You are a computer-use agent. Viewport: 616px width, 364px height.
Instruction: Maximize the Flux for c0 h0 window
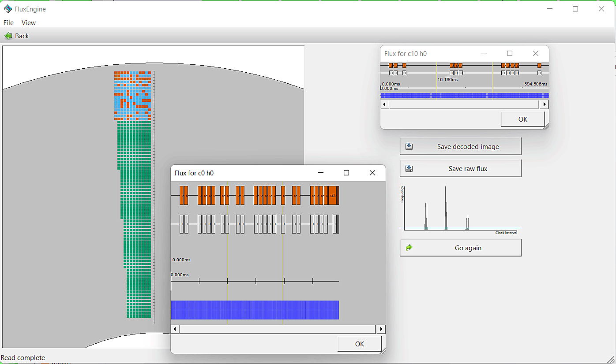click(x=346, y=173)
